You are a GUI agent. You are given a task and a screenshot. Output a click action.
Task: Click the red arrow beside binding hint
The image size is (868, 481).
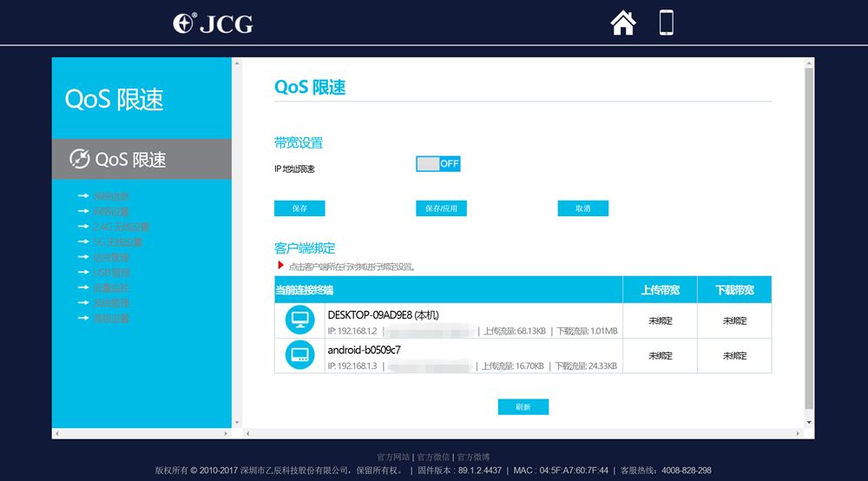280,265
